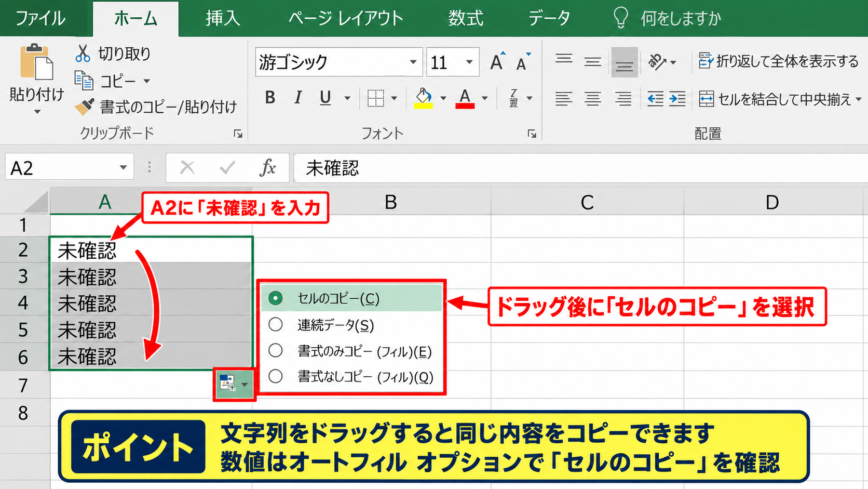This screenshot has width=868, height=489.
Task: Open the ファイル tab
Action: pos(40,19)
